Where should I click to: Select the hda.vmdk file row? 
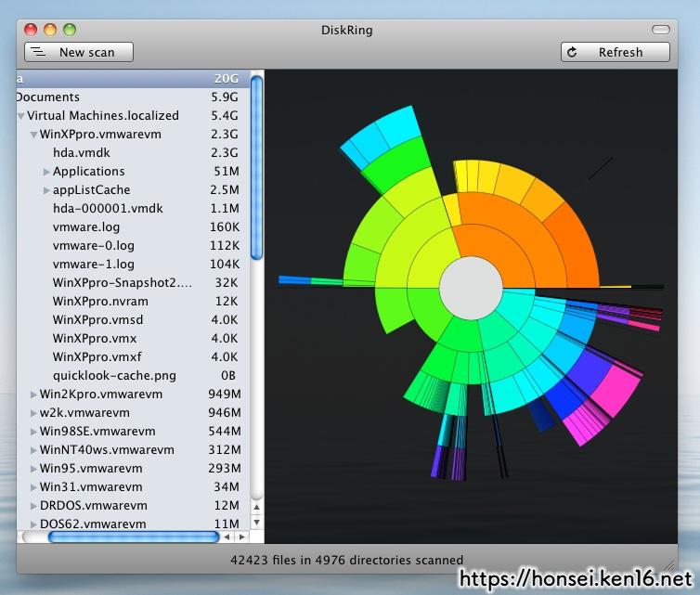[x=82, y=153]
